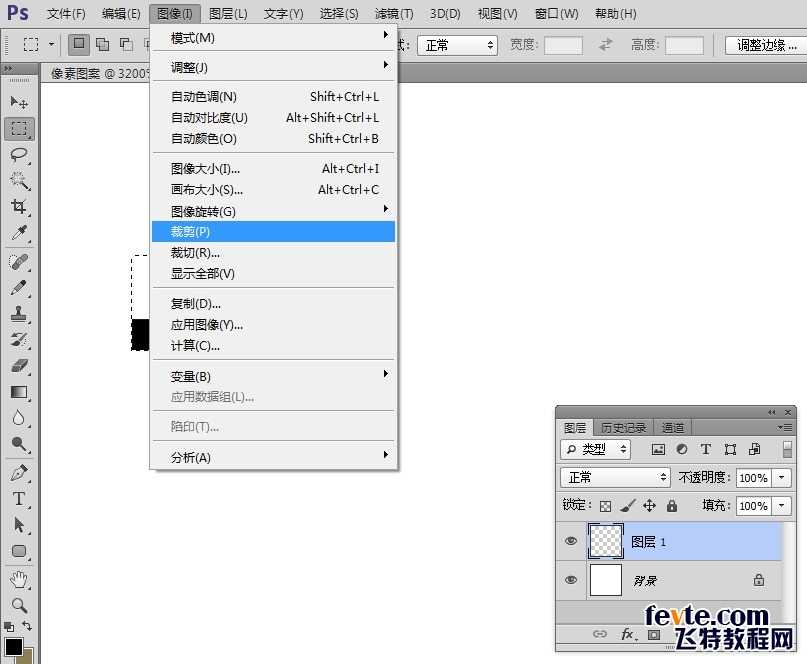Screen dimensions: 807x664
Task: Switch to the 通道 tab
Action: pyautogui.click(x=674, y=427)
